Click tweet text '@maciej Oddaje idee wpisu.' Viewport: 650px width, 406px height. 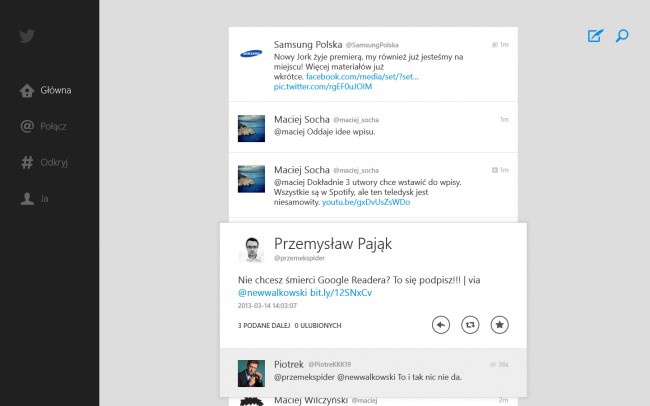[325, 132]
